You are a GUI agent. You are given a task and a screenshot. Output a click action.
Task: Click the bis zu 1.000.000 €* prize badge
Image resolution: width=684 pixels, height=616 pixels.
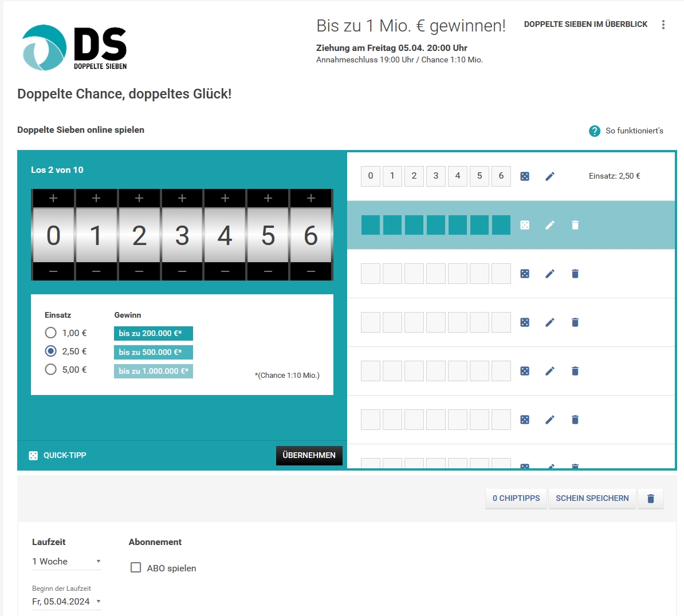[153, 371]
